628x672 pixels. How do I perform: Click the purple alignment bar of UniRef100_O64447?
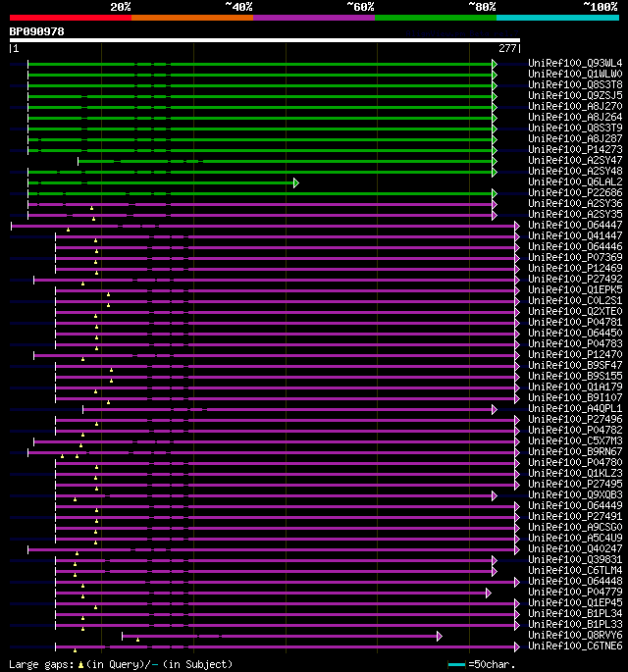coord(263,226)
